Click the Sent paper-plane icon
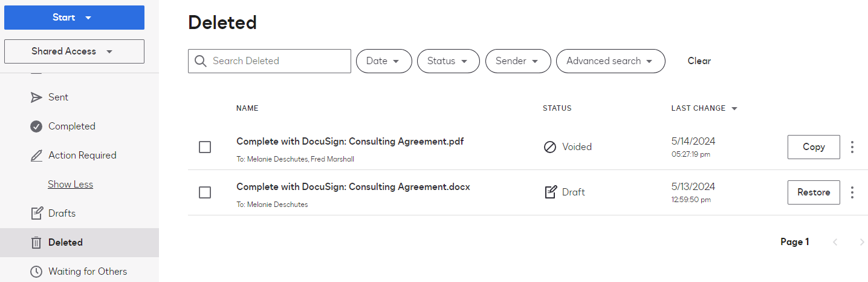The height and width of the screenshot is (282, 868). (36, 97)
